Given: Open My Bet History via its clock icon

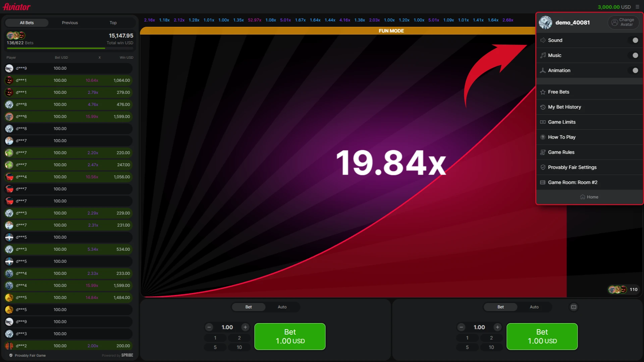Looking at the screenshot, I should point(543,107).
